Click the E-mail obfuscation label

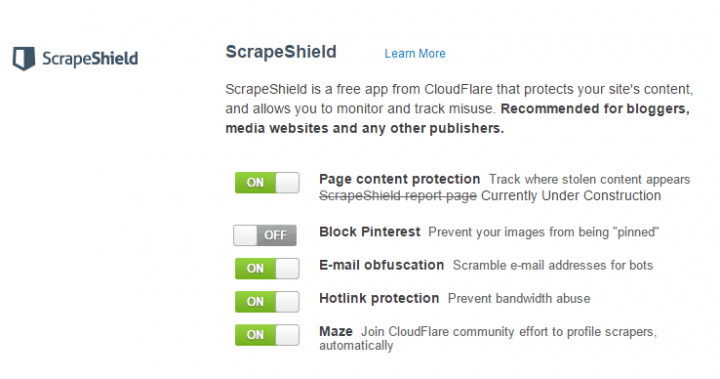pos(382,265)
